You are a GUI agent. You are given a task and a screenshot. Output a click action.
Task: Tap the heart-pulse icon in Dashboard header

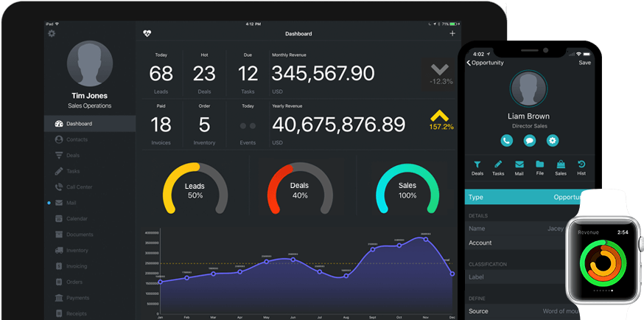147,34
